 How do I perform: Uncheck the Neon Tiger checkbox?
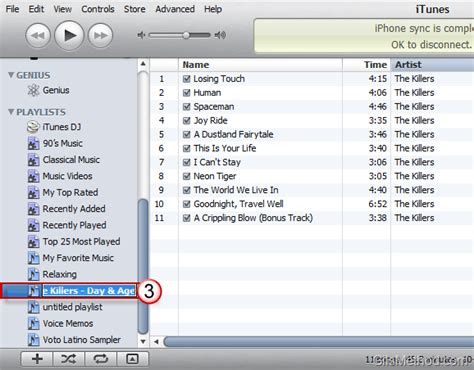pyautogui.click(x=187, y=176)
